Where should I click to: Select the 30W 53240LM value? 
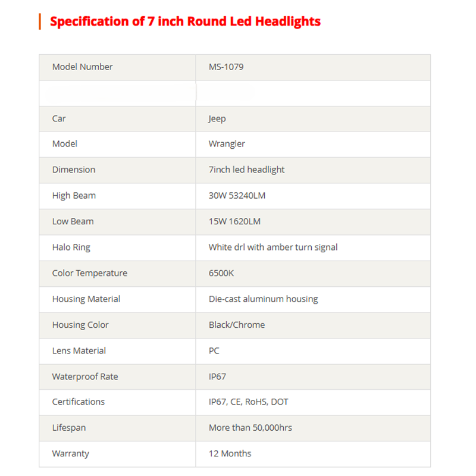coord(238,196)
